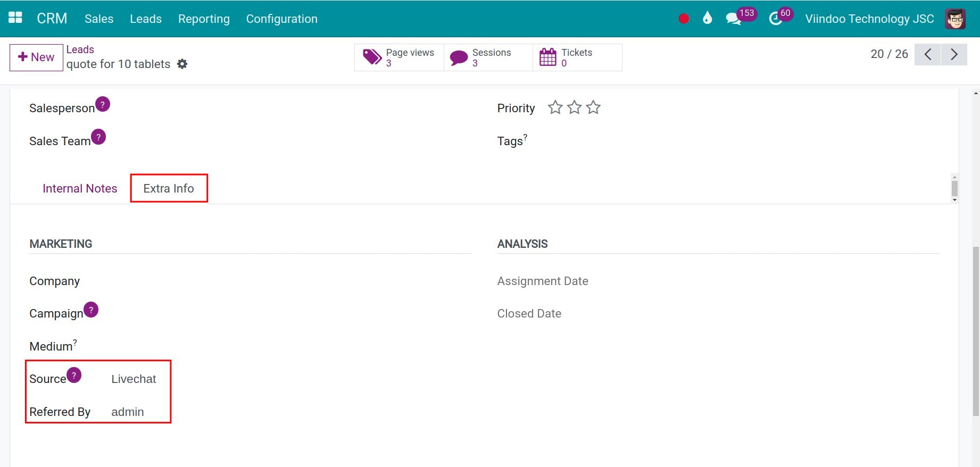Go to next lead record
The height and width of the screenshot is (467, 980).
pos(954,54)
